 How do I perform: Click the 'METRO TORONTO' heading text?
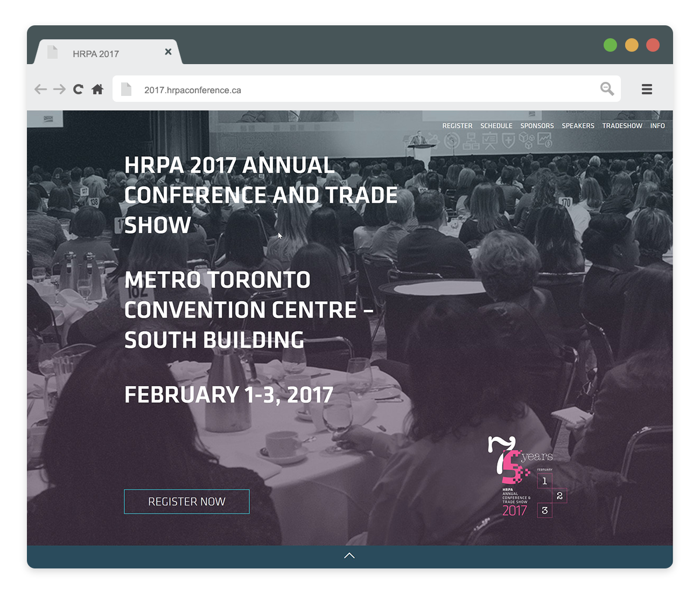coord(218,280)
